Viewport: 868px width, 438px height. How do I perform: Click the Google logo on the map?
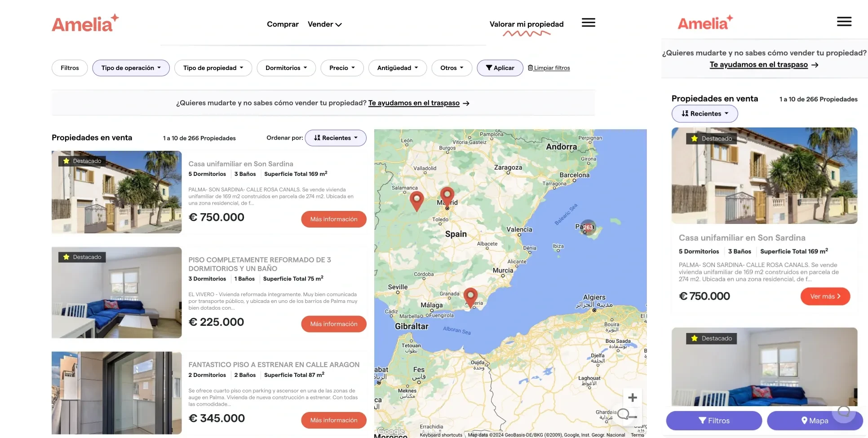coord(390,431)
